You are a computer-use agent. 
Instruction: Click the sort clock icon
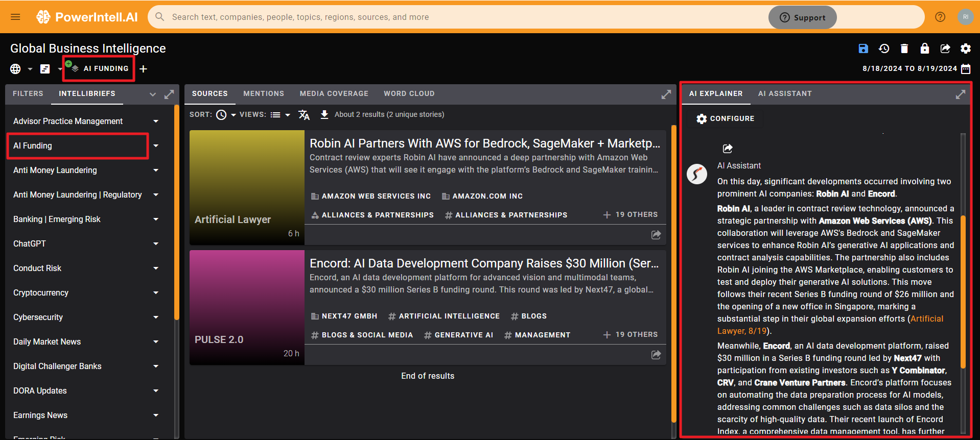(x=221, y=115)
